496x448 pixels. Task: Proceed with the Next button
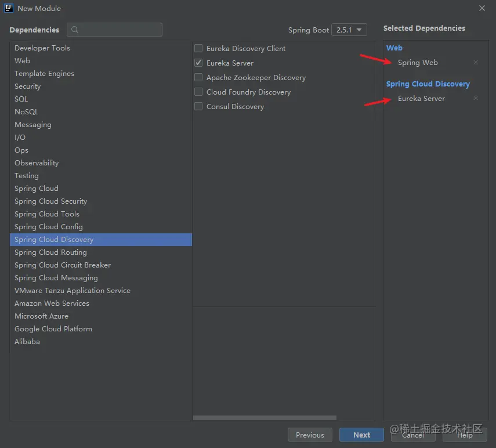click(361, 435)
